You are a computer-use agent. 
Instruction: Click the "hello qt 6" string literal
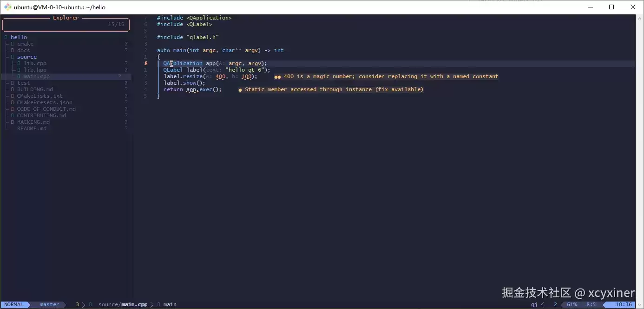[x=244, y=70]
